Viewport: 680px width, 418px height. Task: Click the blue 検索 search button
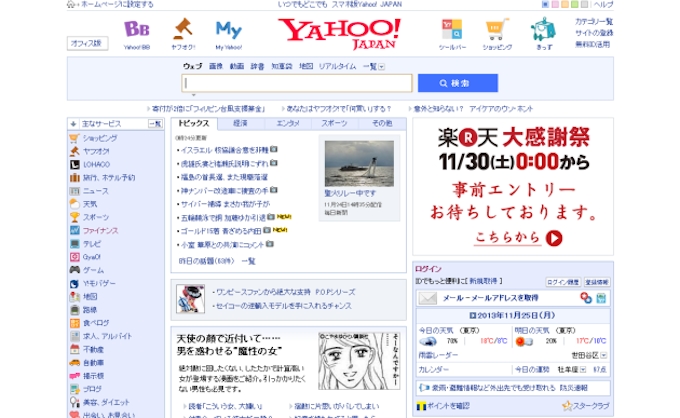(x=457, y=83)
